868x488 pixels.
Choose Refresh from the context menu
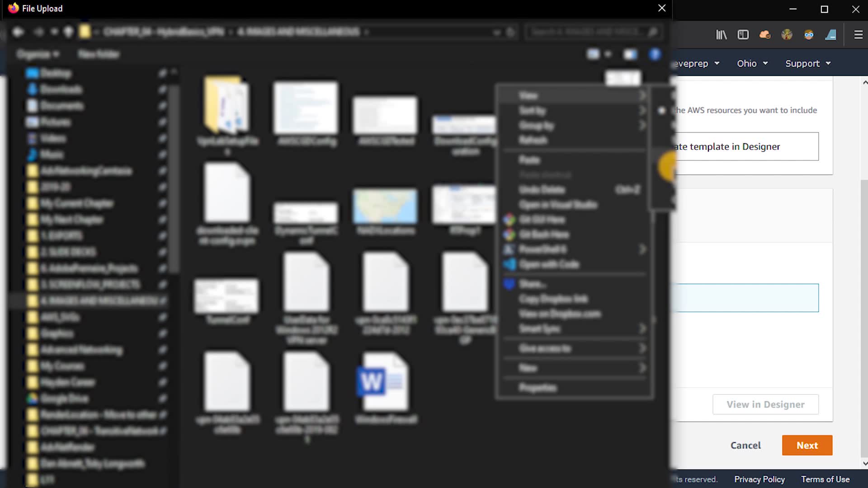pyautogui.click(x=533, y=140)
